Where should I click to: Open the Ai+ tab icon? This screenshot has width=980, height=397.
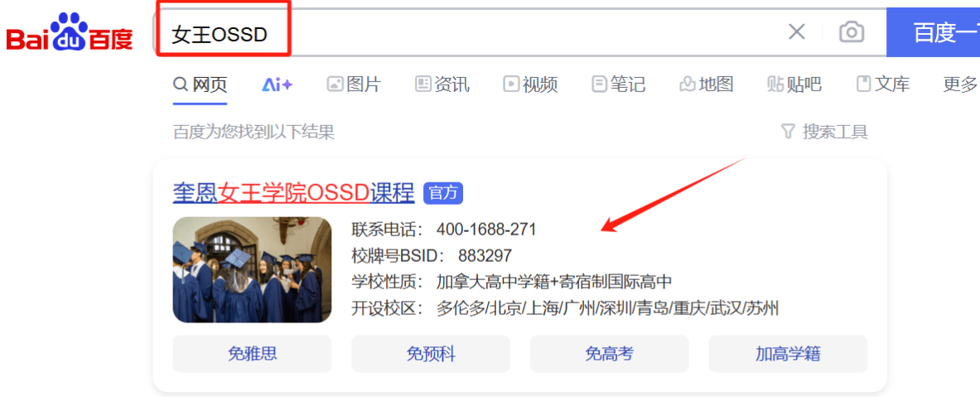click(277, 85)
